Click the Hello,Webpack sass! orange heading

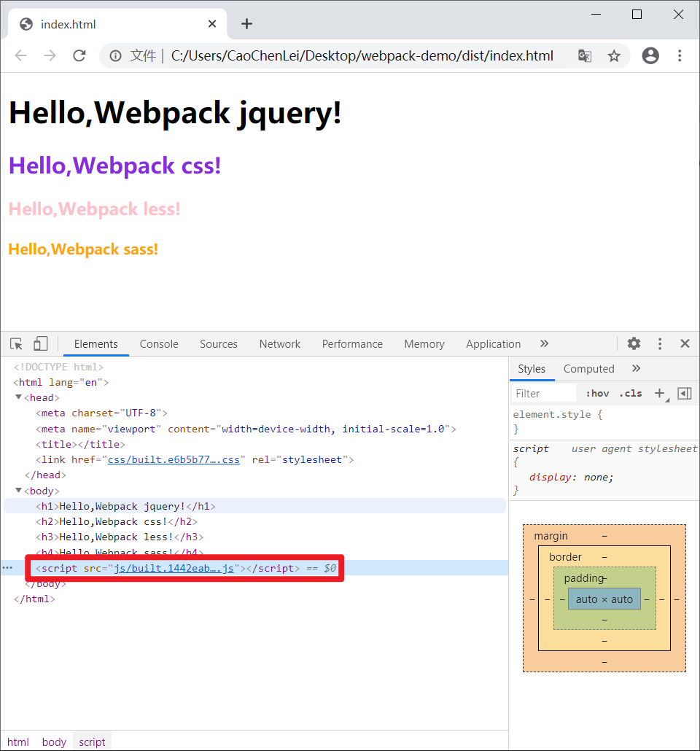(83, 249)
